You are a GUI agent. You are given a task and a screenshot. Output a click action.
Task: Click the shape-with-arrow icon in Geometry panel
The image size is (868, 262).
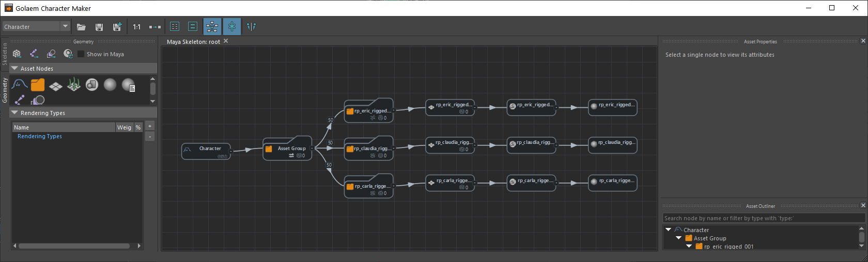pyautogui.click(x=51, y=54)
